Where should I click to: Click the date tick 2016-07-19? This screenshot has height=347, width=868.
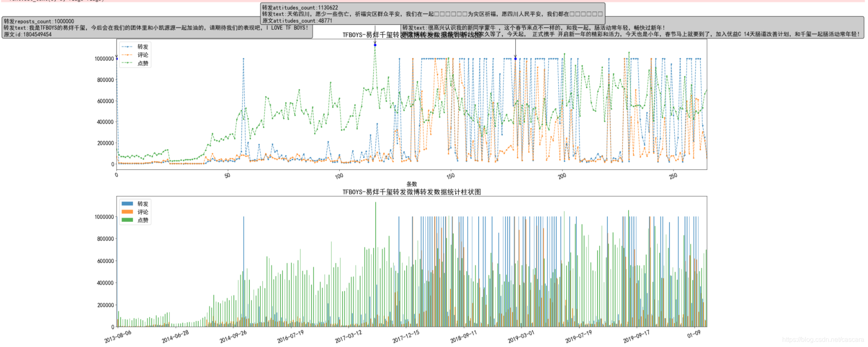[x=291, y=337]
